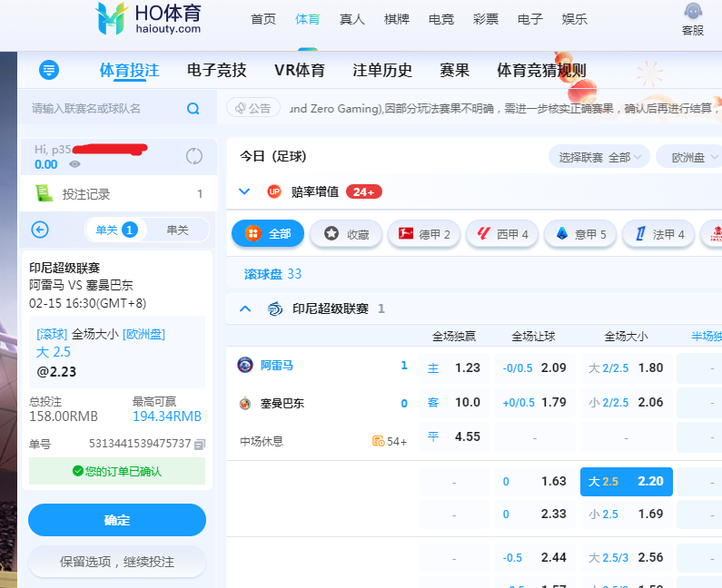
Task: Open the 54+ more markets icon
Action: (x=379, y=441)
